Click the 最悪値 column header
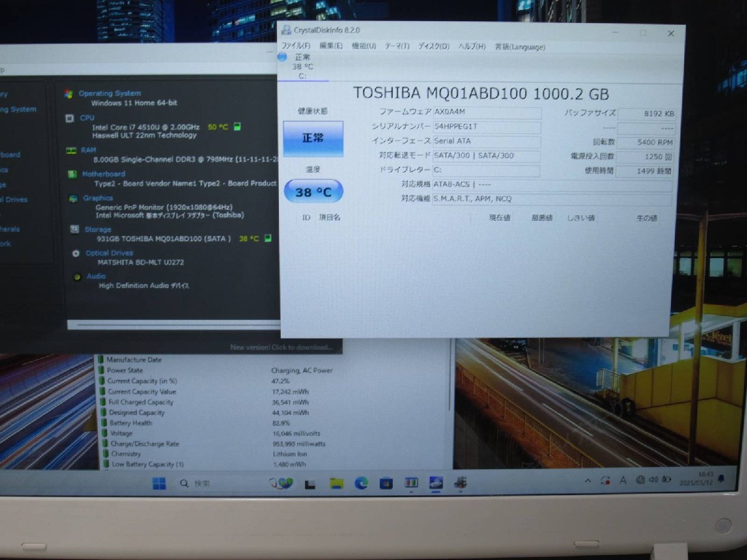Image resolution: width=747 pixels, height=560 pixels. (542, 218)
